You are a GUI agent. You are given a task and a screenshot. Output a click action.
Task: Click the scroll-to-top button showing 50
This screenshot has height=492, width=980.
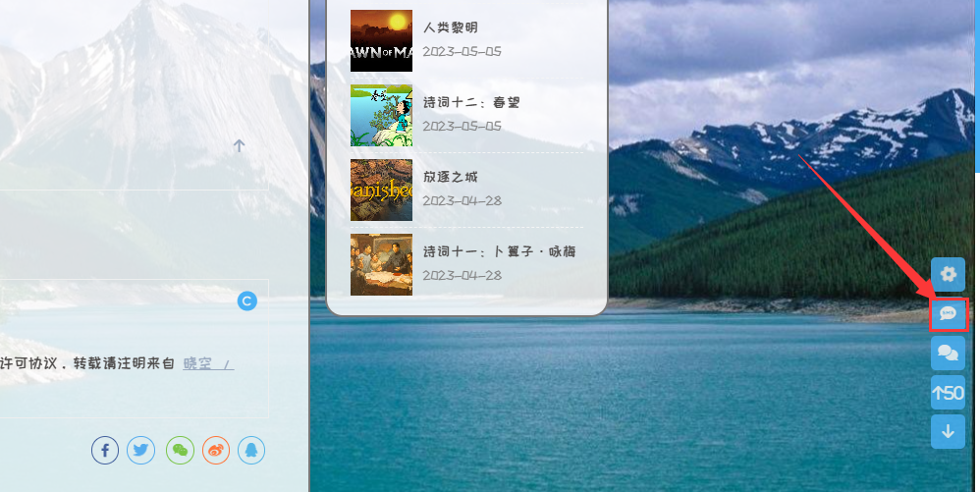pos(948,392)
